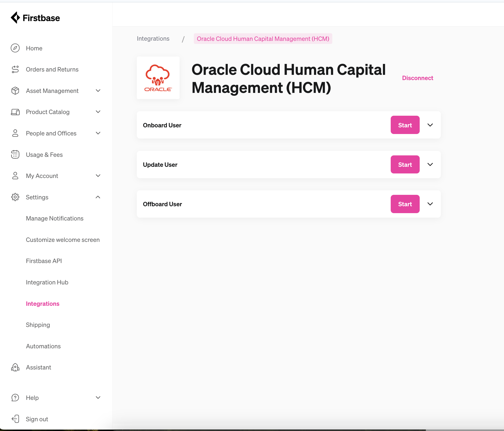Expand the My Account submenu chevron
Viewport: 504px width, 431px height.
tap(98, 176)
